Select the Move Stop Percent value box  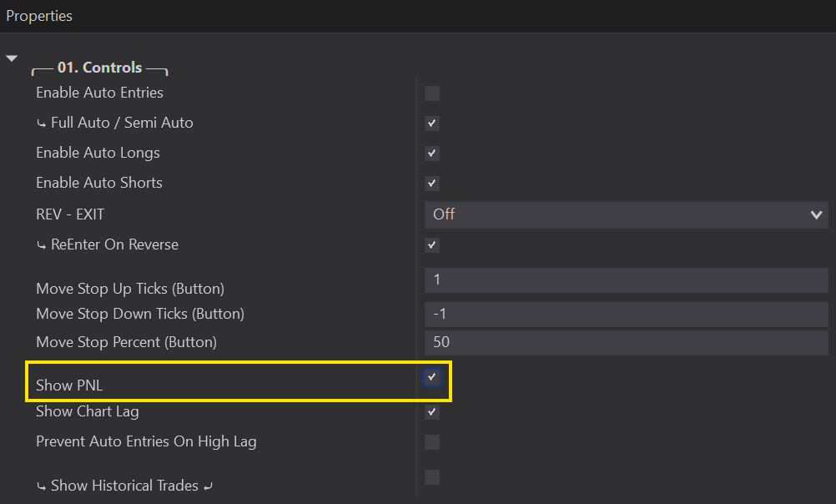tap(626, 342)
